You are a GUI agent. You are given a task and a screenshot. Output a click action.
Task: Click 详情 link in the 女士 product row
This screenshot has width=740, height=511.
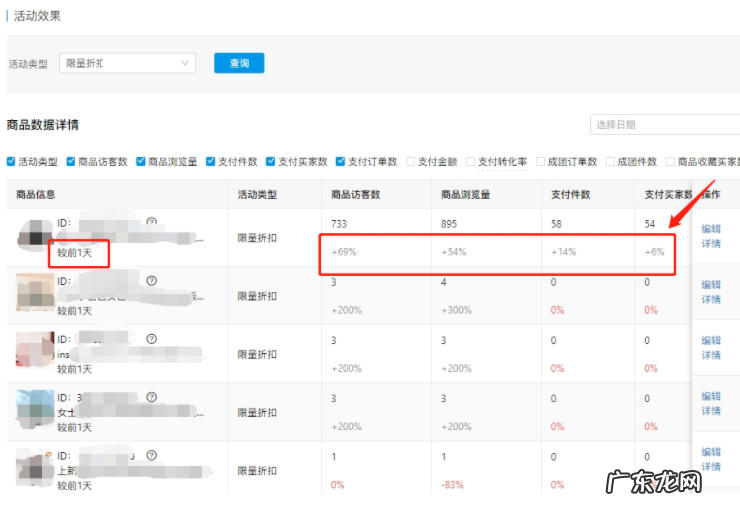(x=711, y=411)
